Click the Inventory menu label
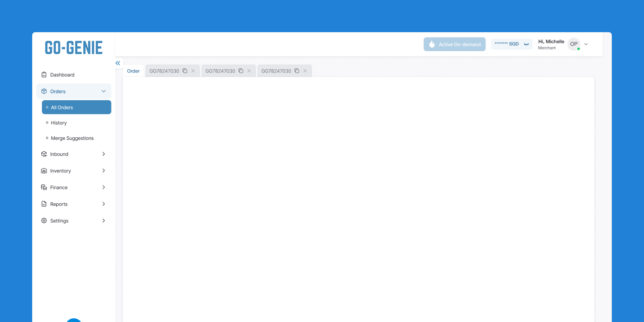Viewport: 644px width, 322px height. pyautogui.click(x=60, y=171)
